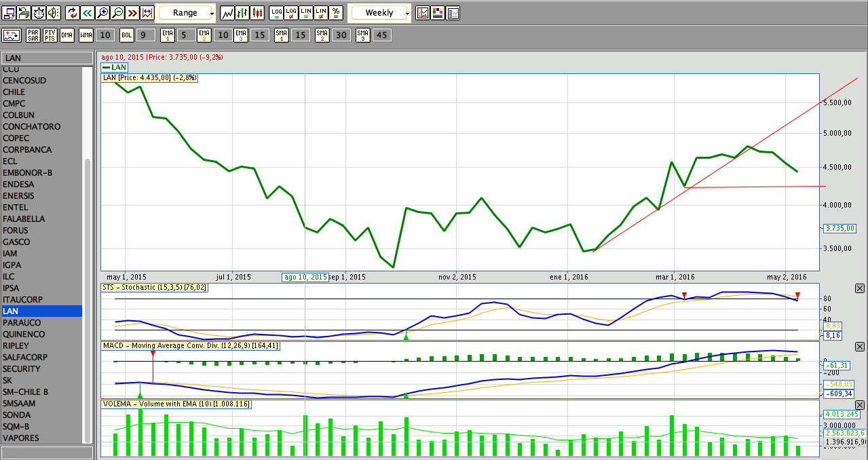Switch to the line chart style icon
The width and height of the screenshot is (868, 460).
[x=228, y=13]
